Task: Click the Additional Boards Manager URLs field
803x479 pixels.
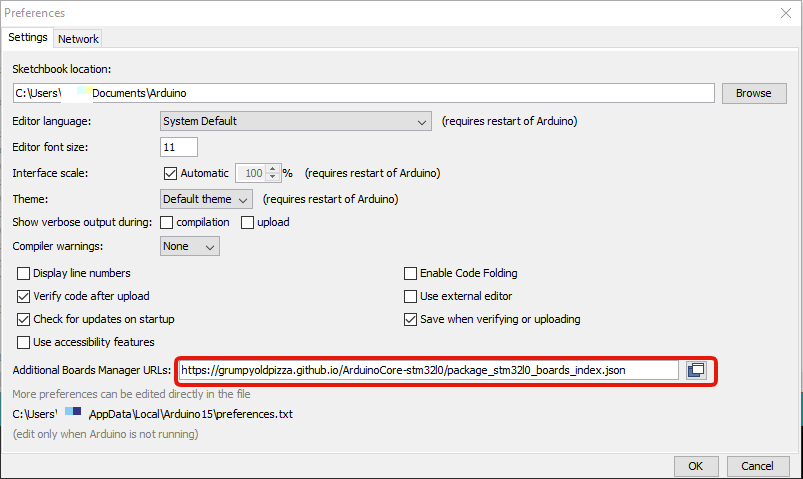Action: (x=428, y=370)
